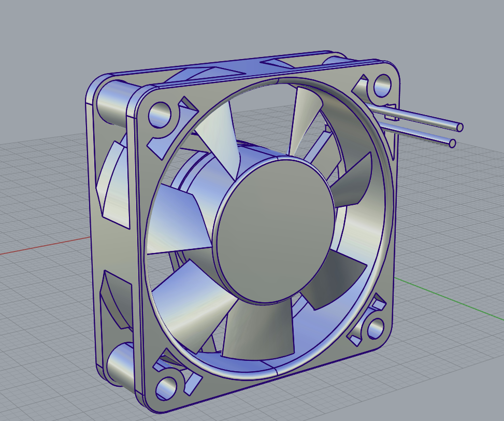The height and width of the screenshot is (421, 504).
Task: Pick the top-left mounting hole
Action: (160, 115)
